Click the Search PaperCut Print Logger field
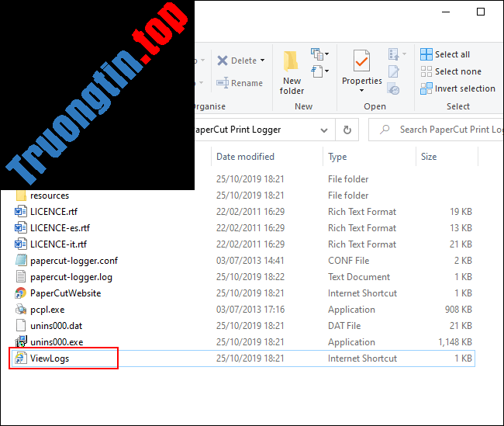The width and height of the screenshot is (504, 426). click(437, 130)
